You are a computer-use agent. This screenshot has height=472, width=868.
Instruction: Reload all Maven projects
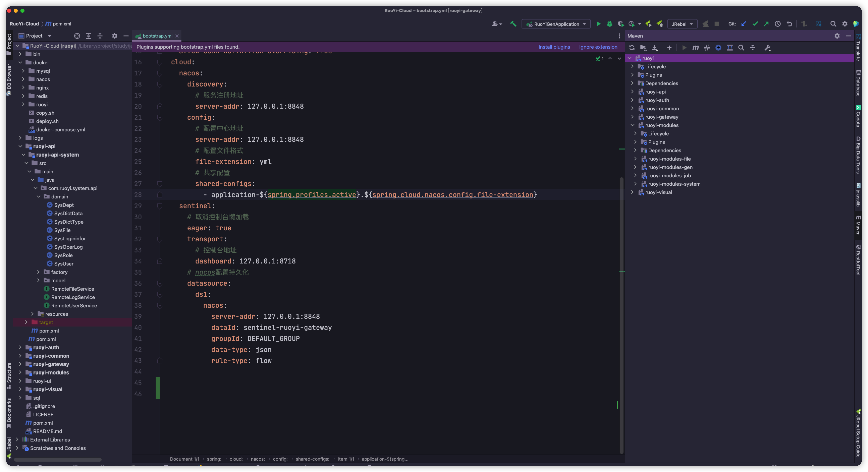click(632, 48)
